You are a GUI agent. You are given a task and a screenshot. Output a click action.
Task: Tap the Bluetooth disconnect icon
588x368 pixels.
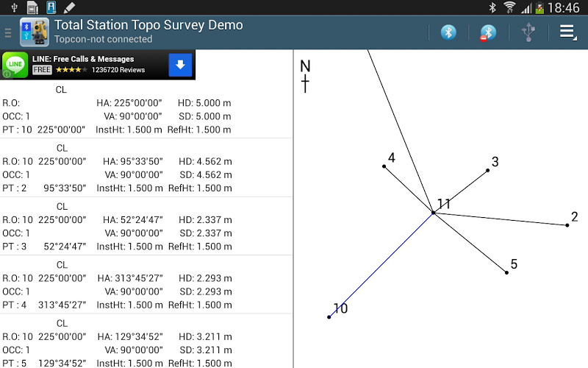pyautogui.click(x=488, y=32)
